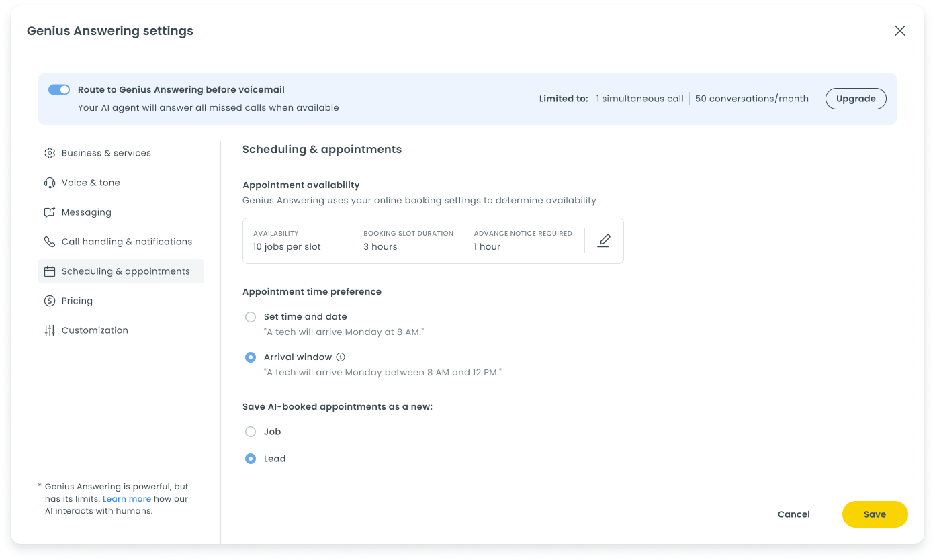Follow the Learn more link
The height and width of the screenshot is (560, 935).
pyautogui.click(x=127, y=499)
